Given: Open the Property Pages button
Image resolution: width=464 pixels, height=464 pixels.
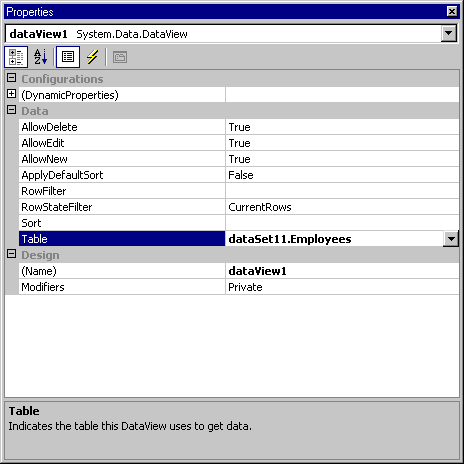Looking at the screenshot, I should tap(120, 57).
